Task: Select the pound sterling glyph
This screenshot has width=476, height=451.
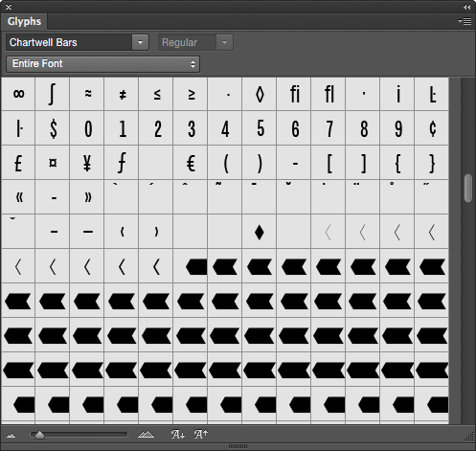Action: 18,163
